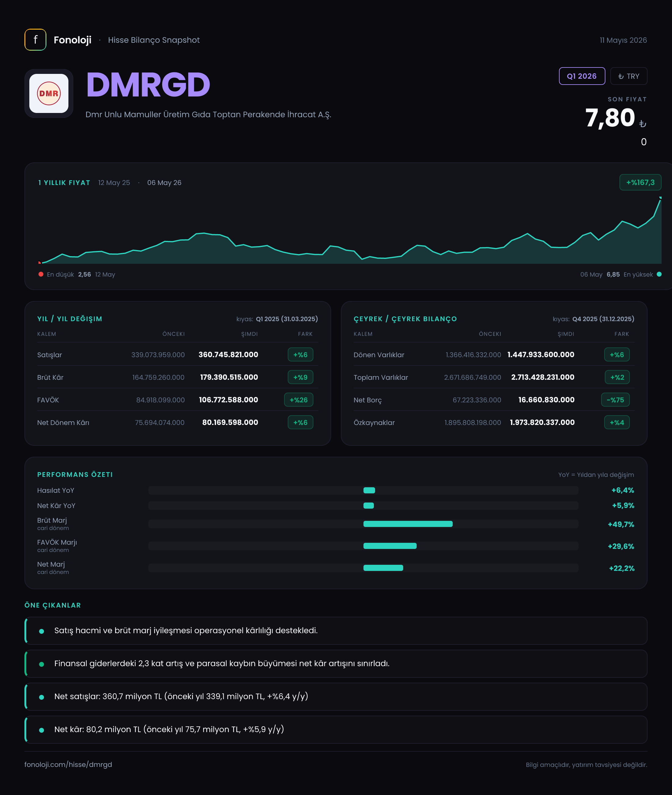Click the Brüt Marj progress bar
Image resolution: width=672 pixels, height=795 pixels.
pyautogui.click(x=363, y=524)
